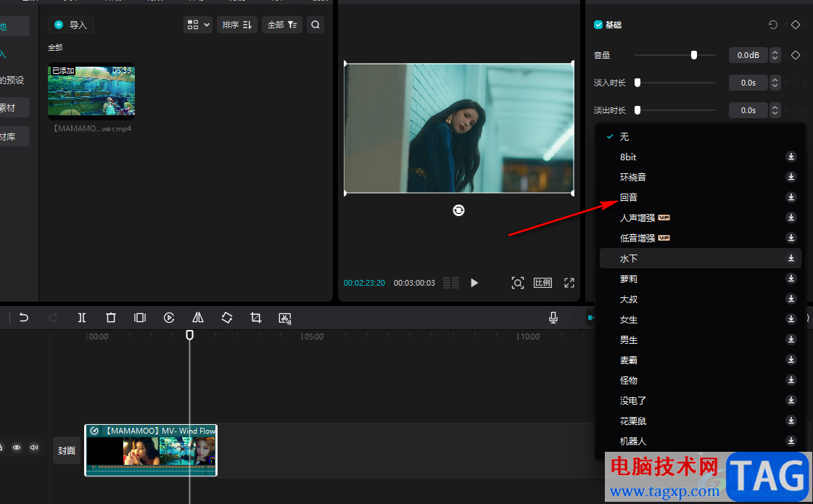Click the smart cutout icon in timeline toolbar
Screen dimensions: 813x504
pos(284,318)
